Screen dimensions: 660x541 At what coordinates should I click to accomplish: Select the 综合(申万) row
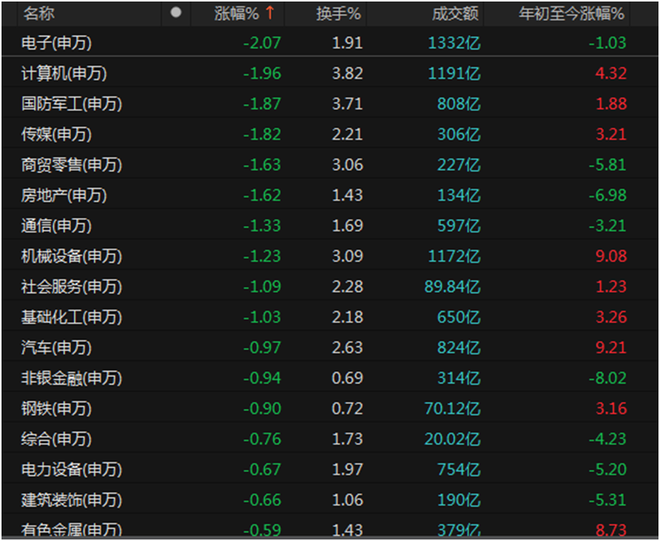(x=330, y=439)
